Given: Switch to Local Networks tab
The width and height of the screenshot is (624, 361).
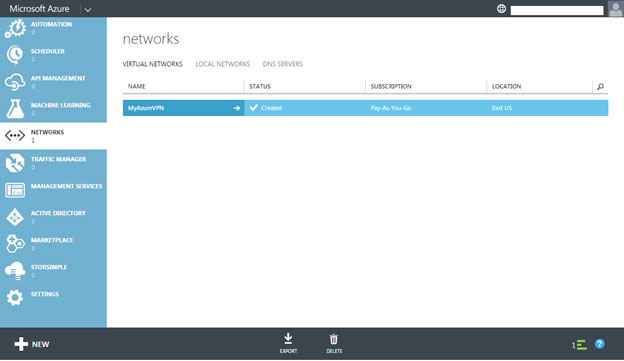Looking at the screenshot, I should tap(222, 64).
